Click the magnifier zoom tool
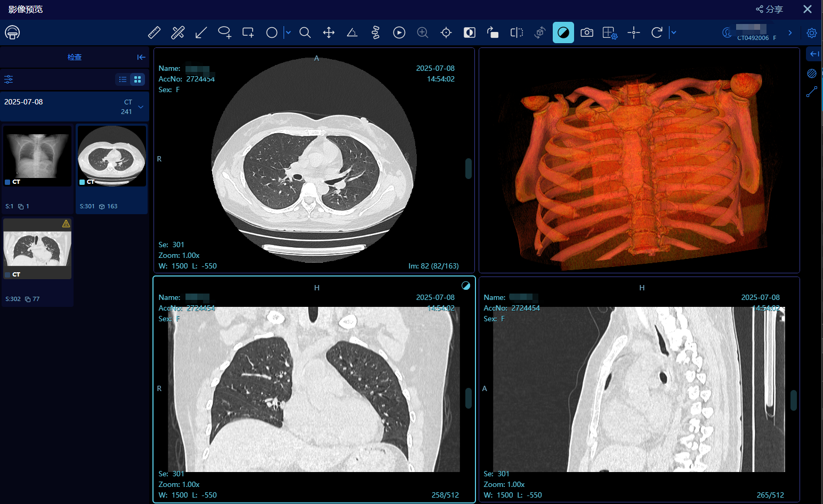The height and width of the screenshot is (504, 823). [x=305, y=32]
